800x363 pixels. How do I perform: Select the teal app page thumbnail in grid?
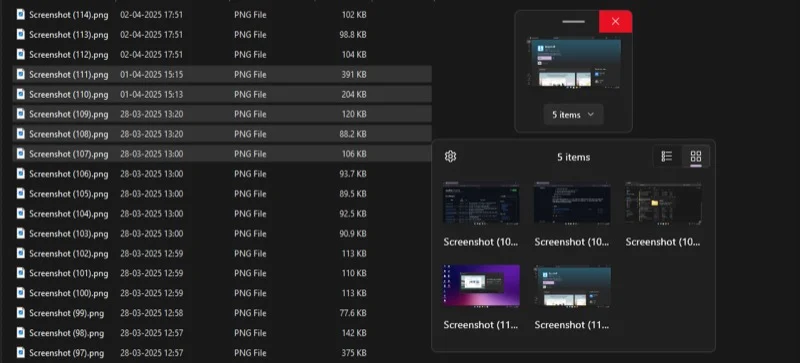tap(572, 285)
